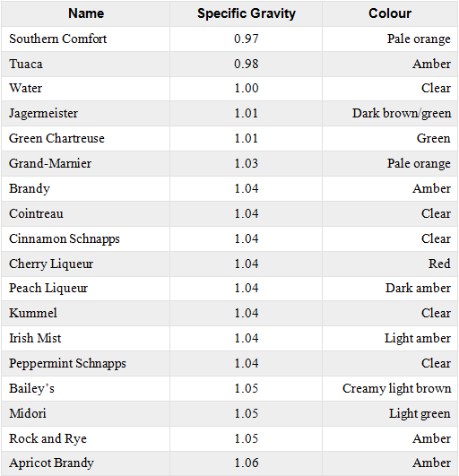Click the Specific Gravity column header
Image resolution: width=459 pixels, height=476 pixels.
point(246,13)
